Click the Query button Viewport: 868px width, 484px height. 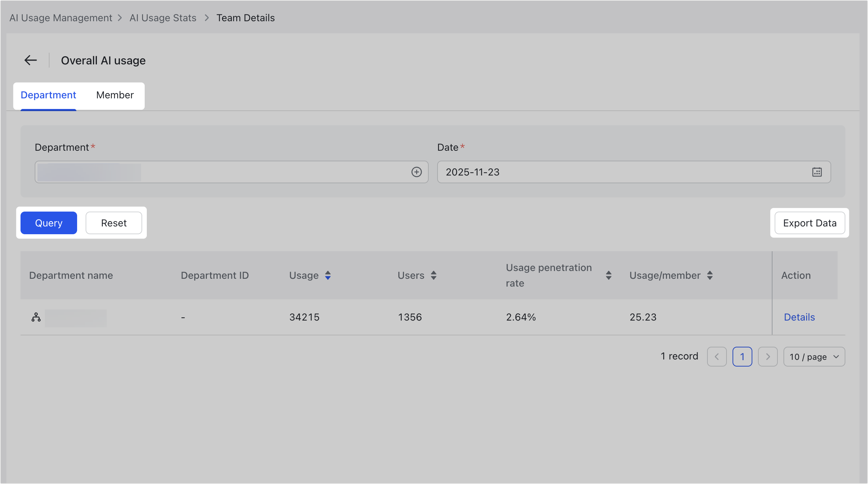[x=49, y=223]
